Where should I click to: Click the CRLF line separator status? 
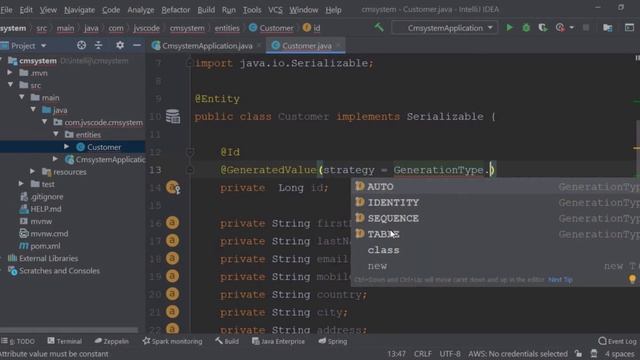pyautogui.click(x=422, y=354)
